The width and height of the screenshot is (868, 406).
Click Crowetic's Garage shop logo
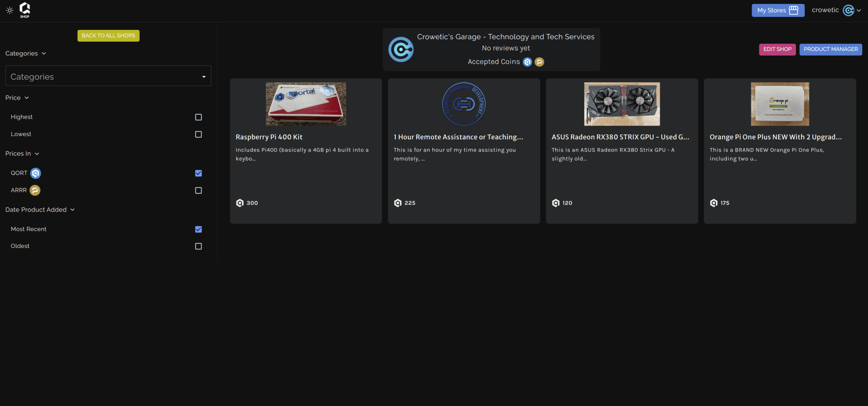click(x=401, y=50)
